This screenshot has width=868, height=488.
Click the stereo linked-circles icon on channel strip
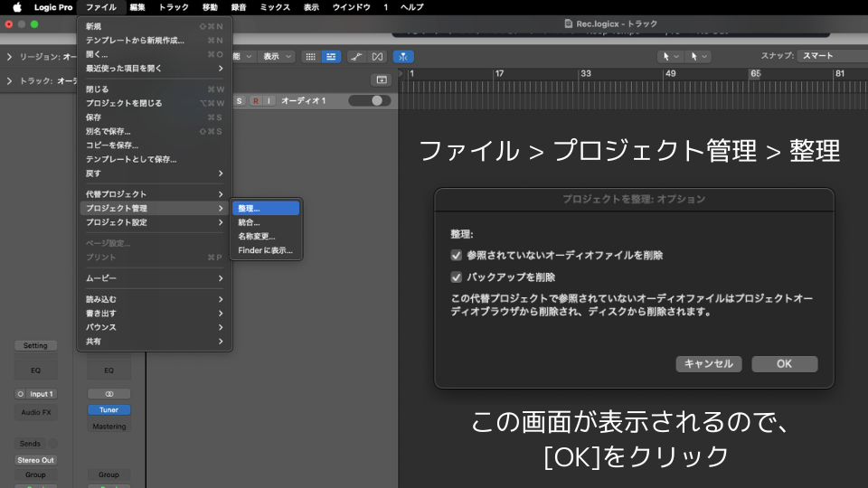(108, 394)
